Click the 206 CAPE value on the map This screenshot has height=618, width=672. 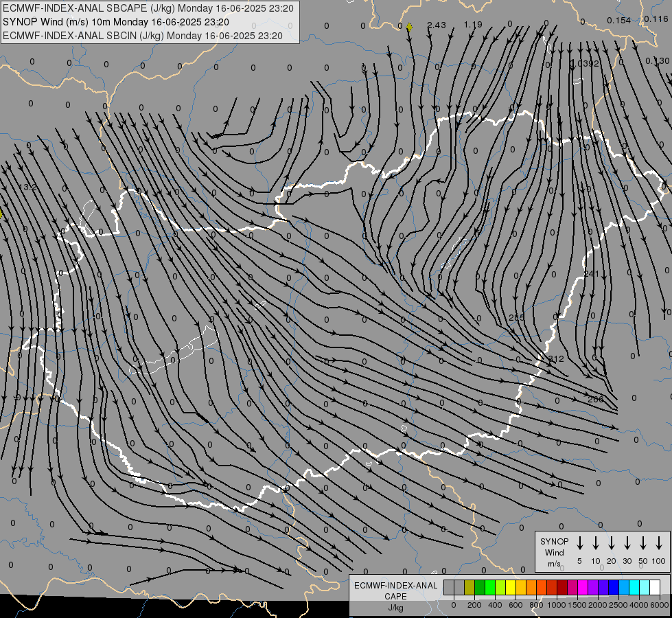[596, 399]
